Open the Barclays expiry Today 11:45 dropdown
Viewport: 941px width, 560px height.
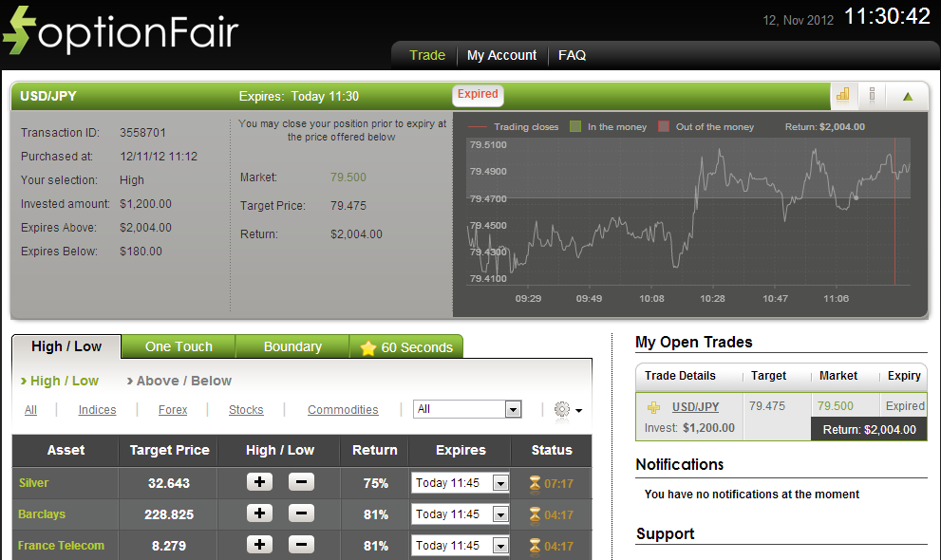click(x=460, y=513)
